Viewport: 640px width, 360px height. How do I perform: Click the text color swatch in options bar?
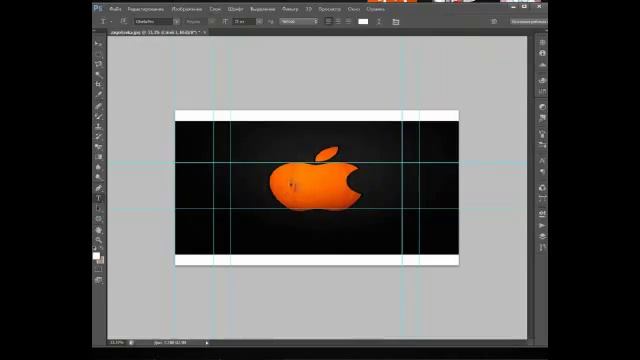(x=363, y=21)
